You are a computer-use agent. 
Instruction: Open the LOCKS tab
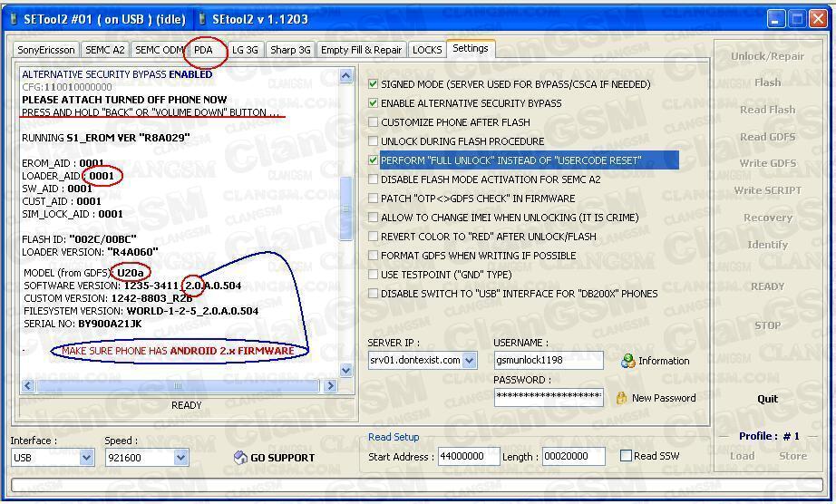click(427, 50)
